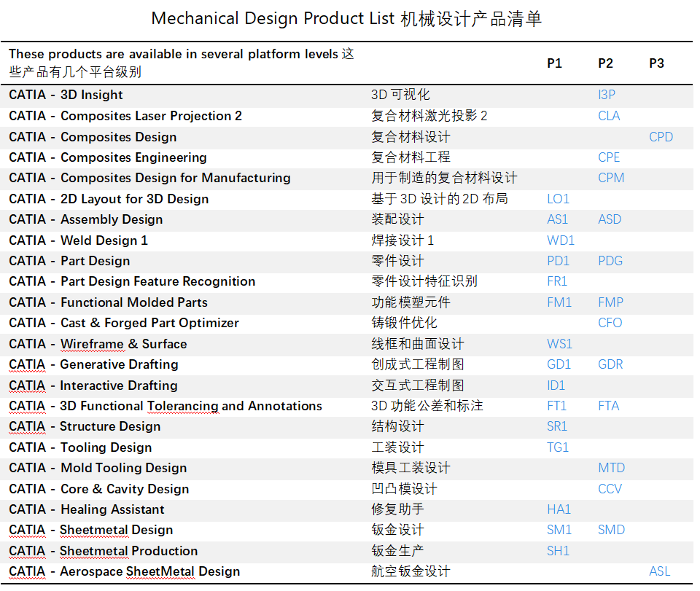Select the SMD product code
Viewport: 700px width, 591px height.
(x=612, y=530)
